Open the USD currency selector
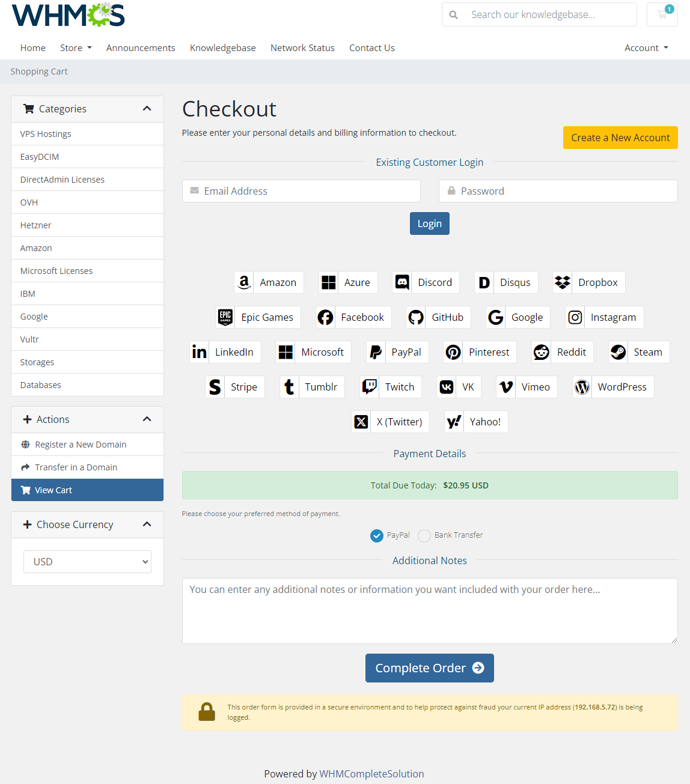Screen dimensions: 690x784 click(x=87, y=561)
